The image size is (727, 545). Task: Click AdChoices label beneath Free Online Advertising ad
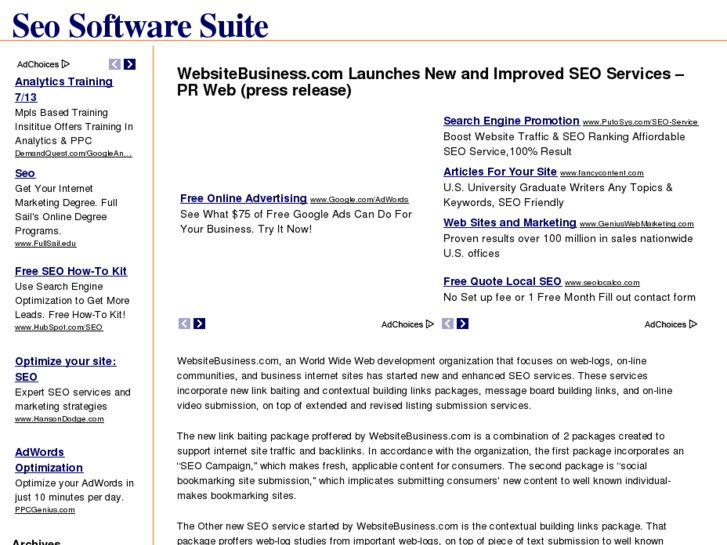[408, 324]
